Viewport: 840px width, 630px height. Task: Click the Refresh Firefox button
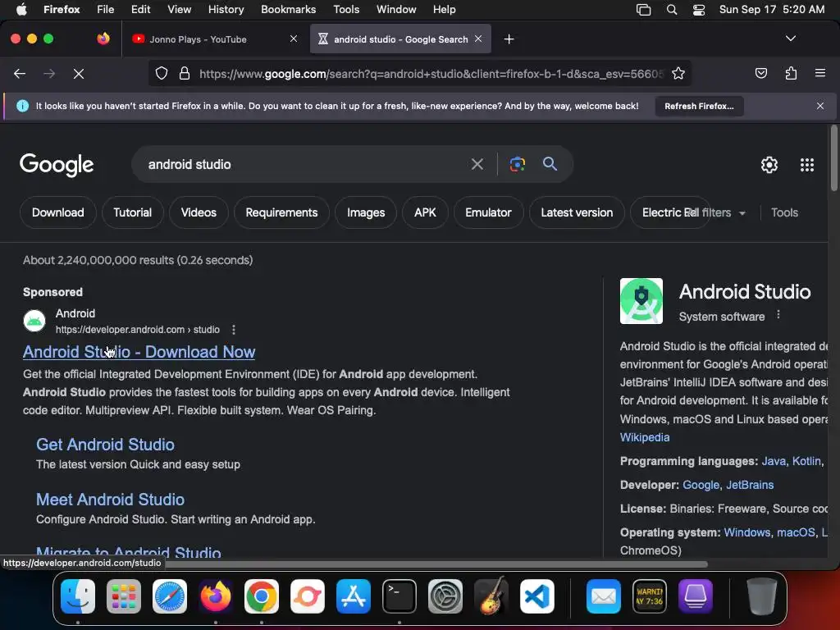(x=699, y=106)
